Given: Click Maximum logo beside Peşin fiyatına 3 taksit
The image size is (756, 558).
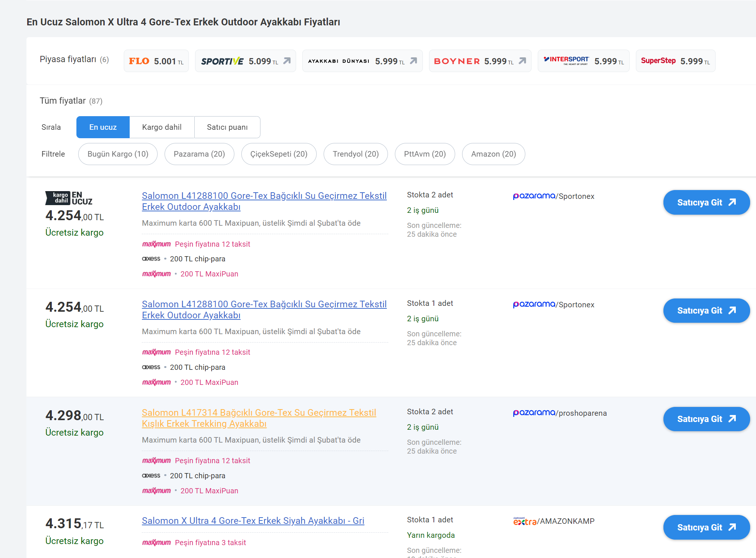Looking at the screenshot, I should pos(156,543).
